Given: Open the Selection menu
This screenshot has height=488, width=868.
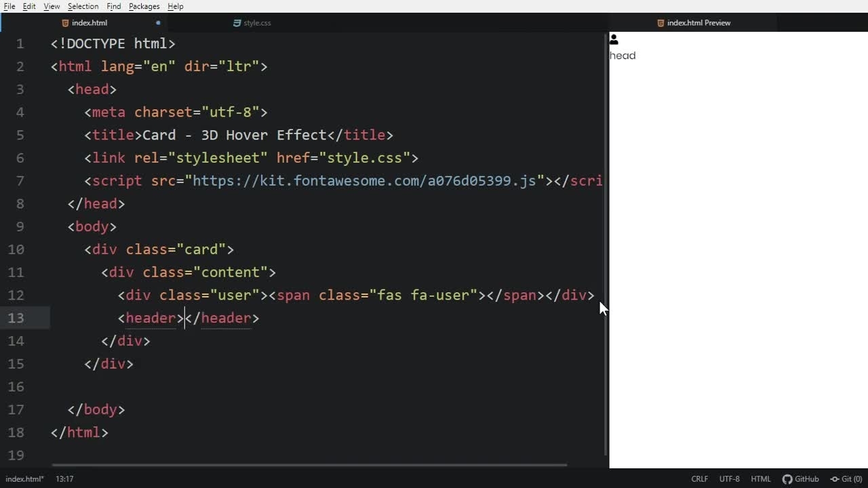Looking at the screenshot, I should [83, 6].
